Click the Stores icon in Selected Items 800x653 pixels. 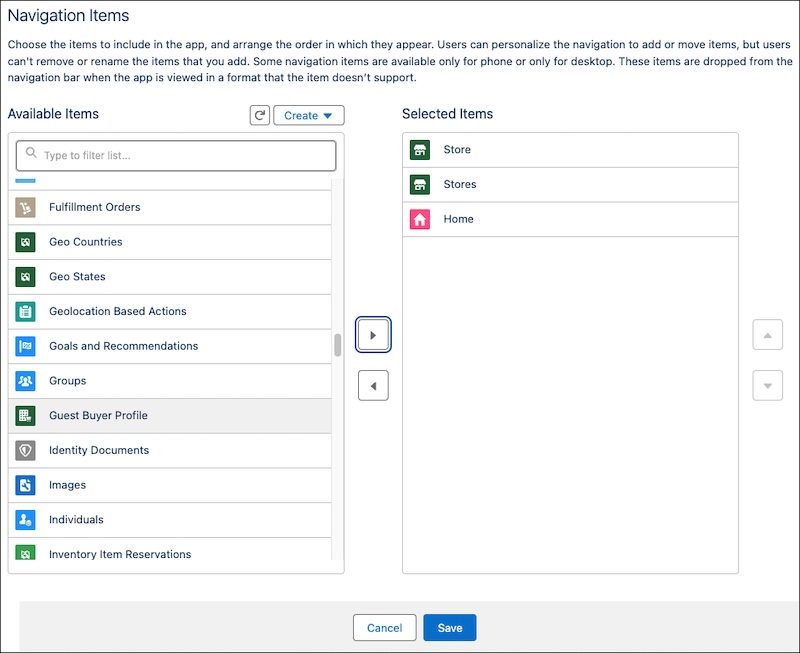click(419, 184)
